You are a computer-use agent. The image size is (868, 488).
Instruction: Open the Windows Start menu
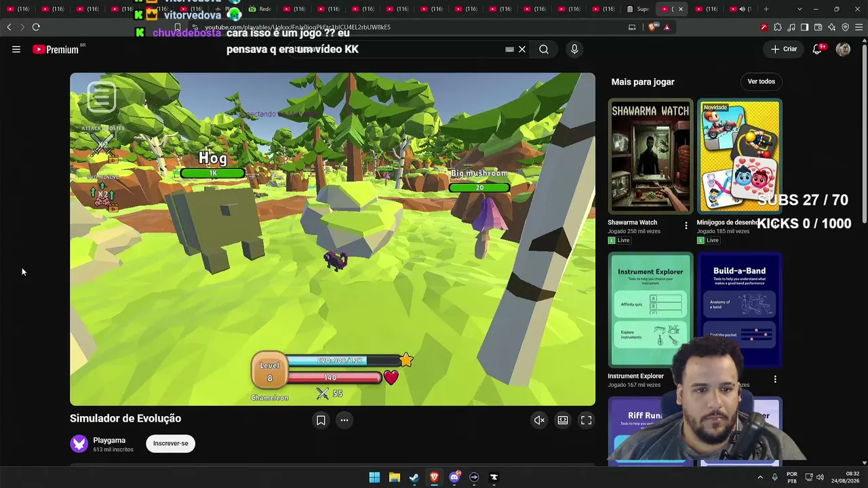[x=374, y=477]
